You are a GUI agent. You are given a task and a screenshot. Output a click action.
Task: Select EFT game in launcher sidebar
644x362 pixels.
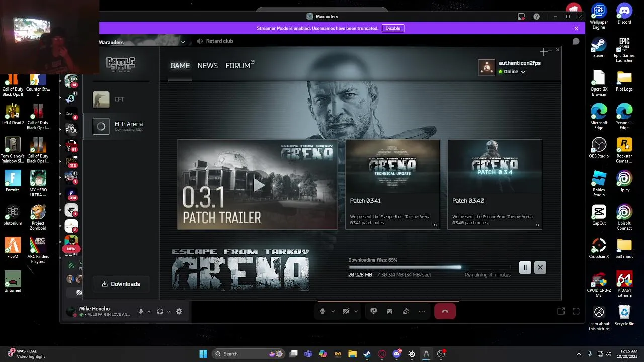pyautogui.click(x=121, y=100)
